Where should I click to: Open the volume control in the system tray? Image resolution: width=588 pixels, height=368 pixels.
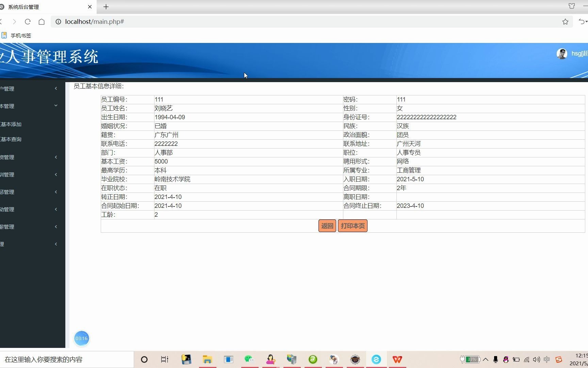537,359
